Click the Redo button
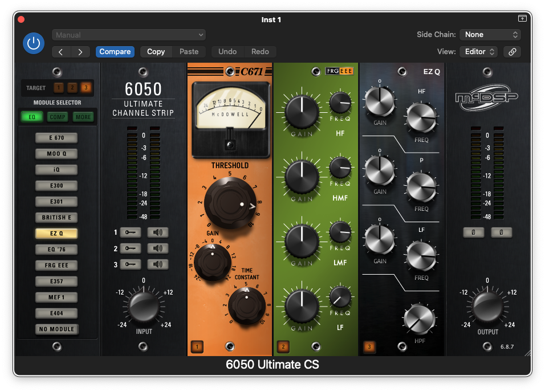 (260, 52)
